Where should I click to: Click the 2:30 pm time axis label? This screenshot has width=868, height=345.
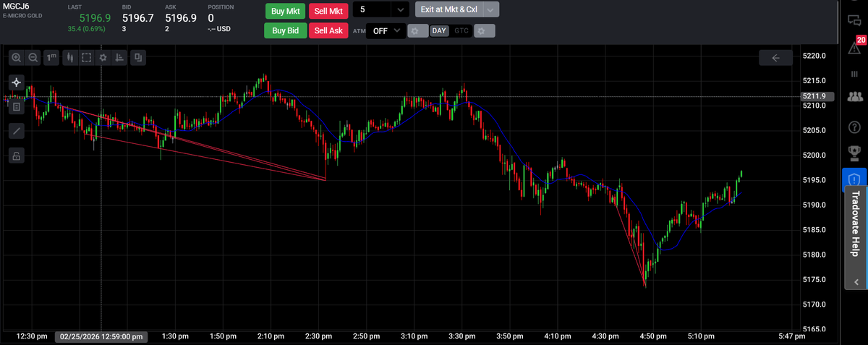pos(318,336)
